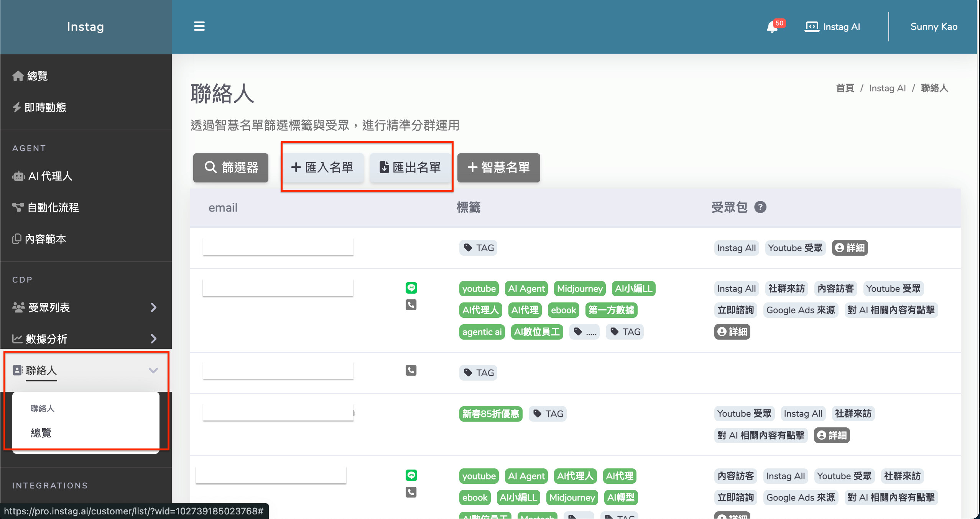Click the robot icon for AI 代理人

(x=18, y=176)
